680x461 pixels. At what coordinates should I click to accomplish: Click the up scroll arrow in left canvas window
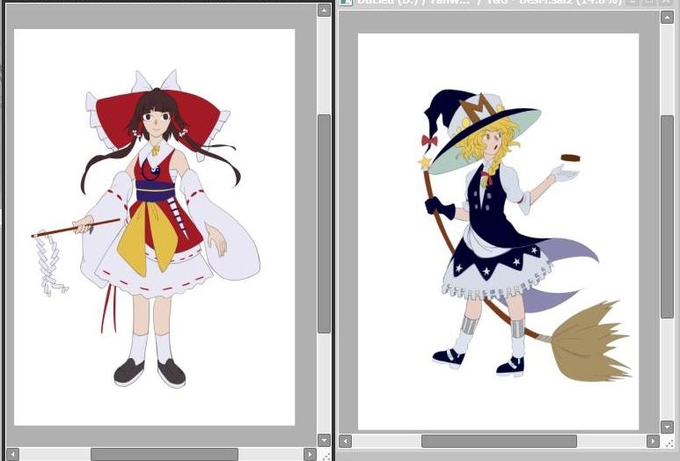(324, 10)
